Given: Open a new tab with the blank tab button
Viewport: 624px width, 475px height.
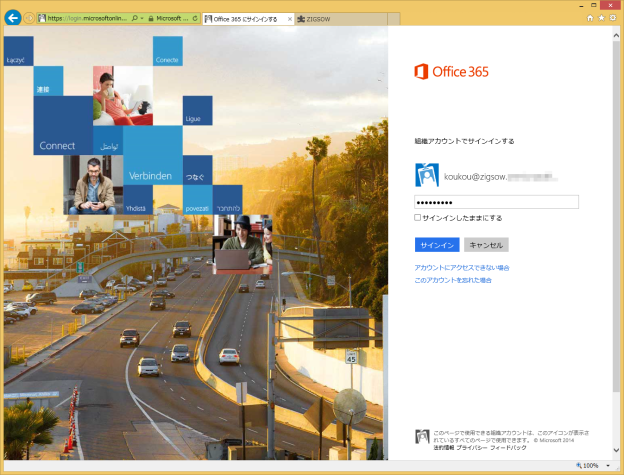Looking at the screenshot, I should [x=394, y=19].
